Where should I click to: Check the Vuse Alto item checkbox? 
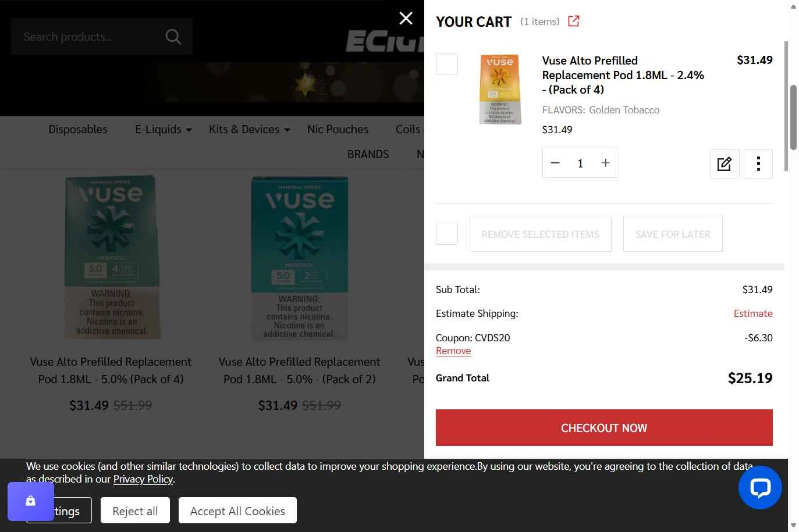tap(447, 64)
